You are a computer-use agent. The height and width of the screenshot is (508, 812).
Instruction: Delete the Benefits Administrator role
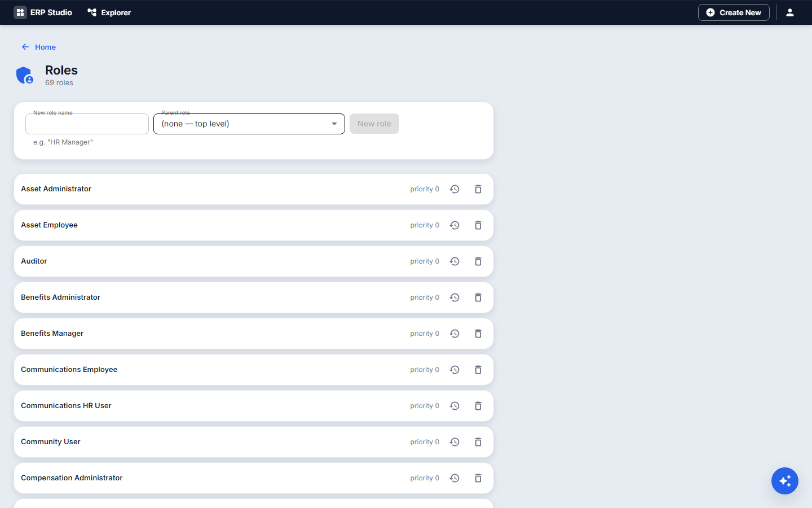click(478, 297)
